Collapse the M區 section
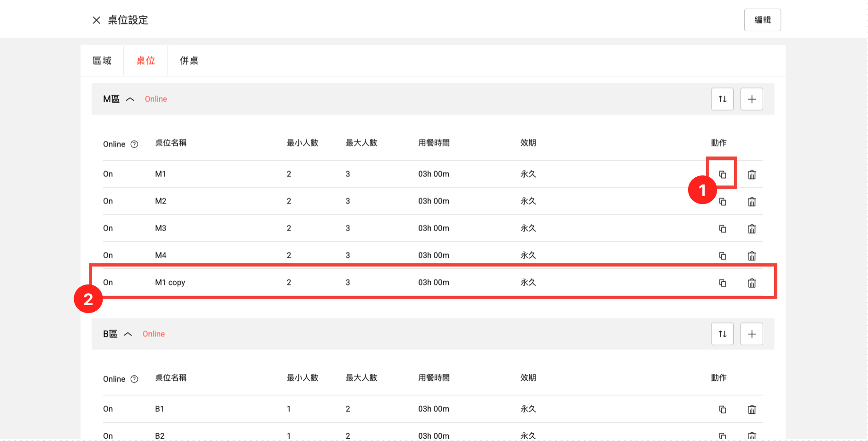 (x=130, y=99)
